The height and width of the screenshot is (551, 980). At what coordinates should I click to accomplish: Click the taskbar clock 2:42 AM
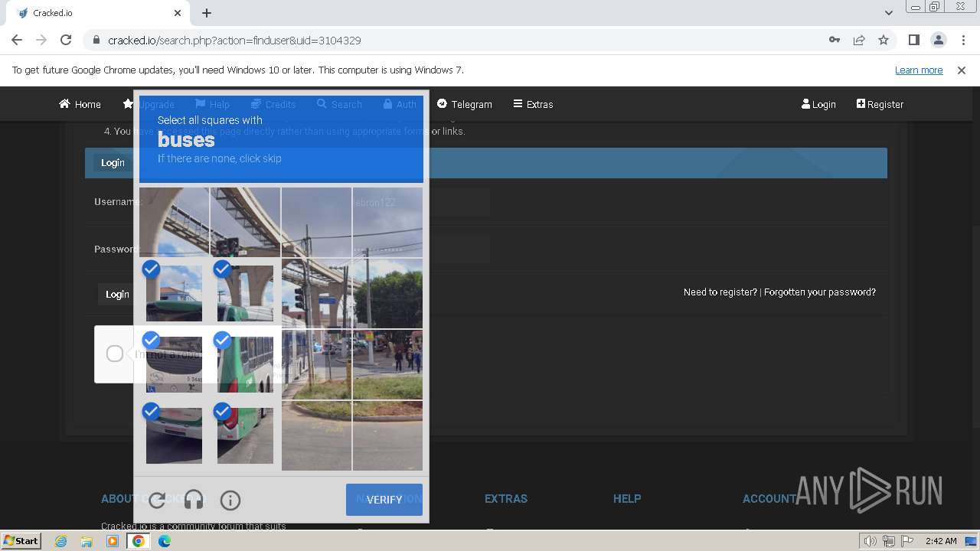941,541
